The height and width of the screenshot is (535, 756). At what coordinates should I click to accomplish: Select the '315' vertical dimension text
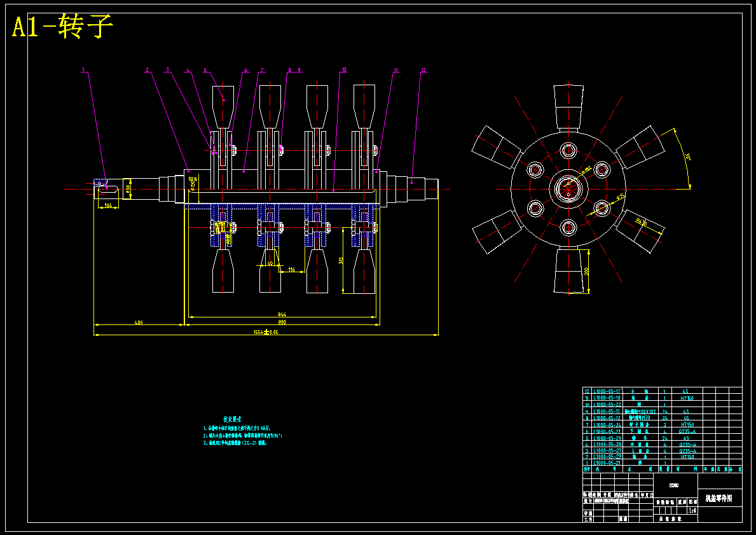pyautogui.click(x=341, y=261)
